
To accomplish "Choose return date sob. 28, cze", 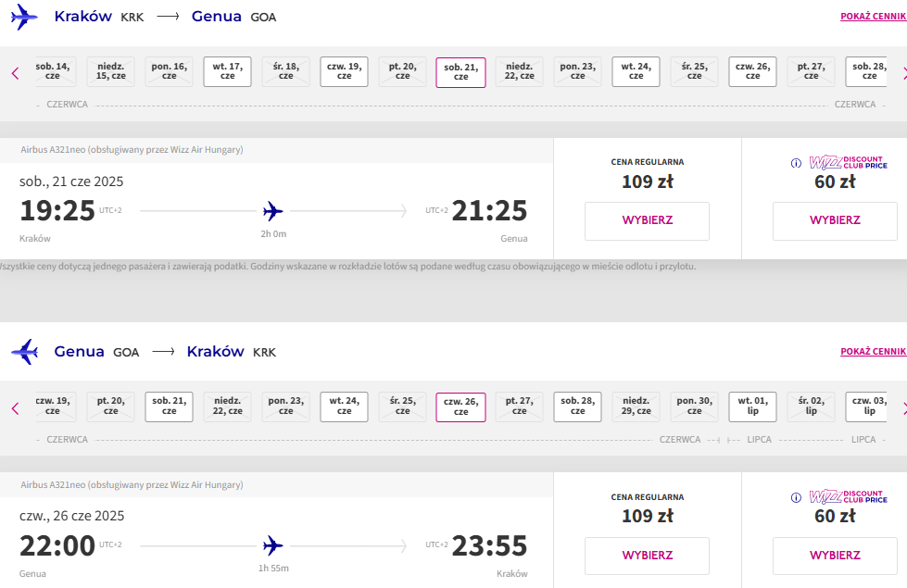I will [577, 407].
